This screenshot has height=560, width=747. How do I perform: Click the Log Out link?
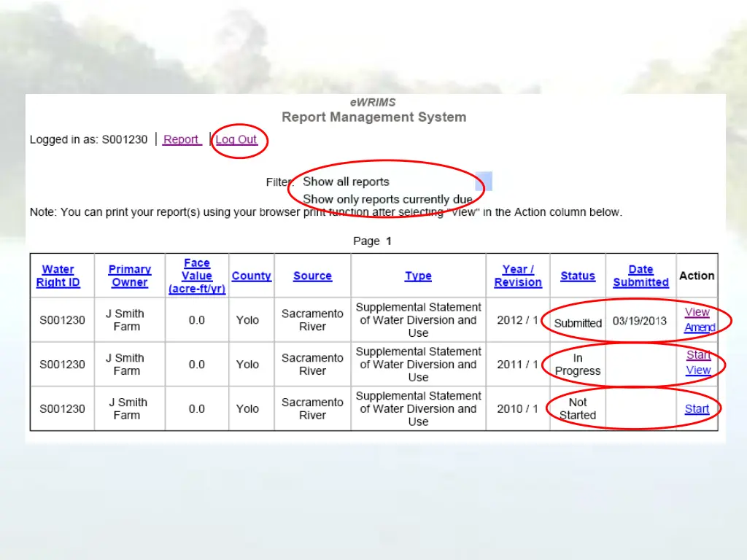coord(236,140)
